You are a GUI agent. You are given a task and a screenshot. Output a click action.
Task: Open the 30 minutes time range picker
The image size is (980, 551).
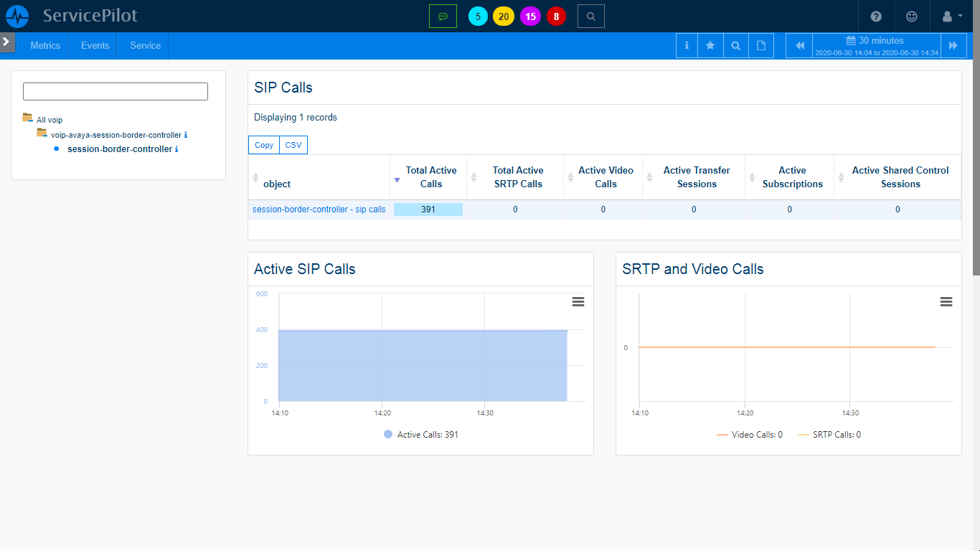[x=875, y=45]
